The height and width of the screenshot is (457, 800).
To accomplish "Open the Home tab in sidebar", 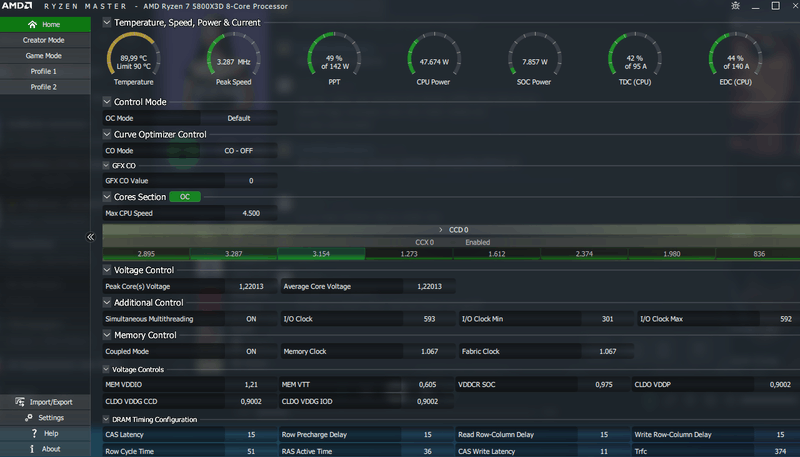I will pyautogui.click(x=45, y=24).
